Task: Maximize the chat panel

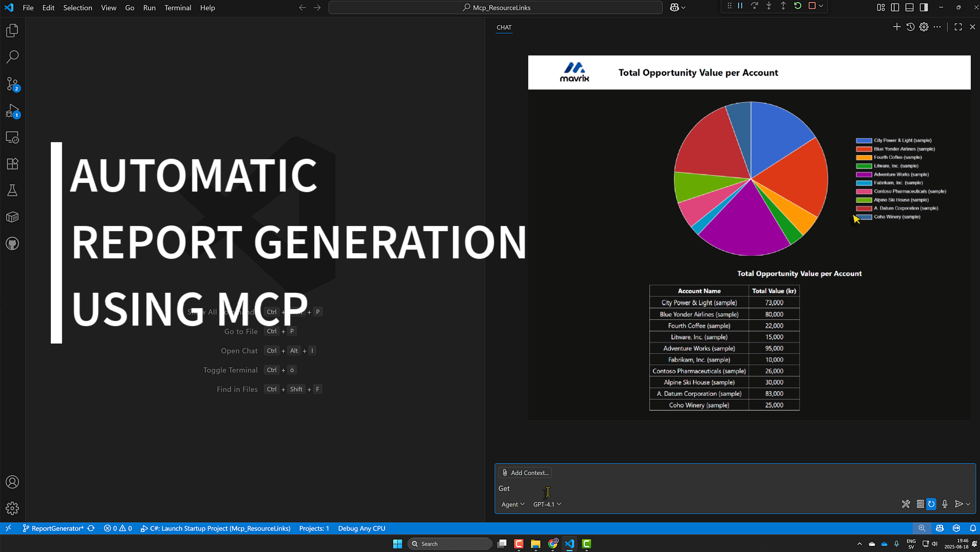Action: tap(958, 27)
